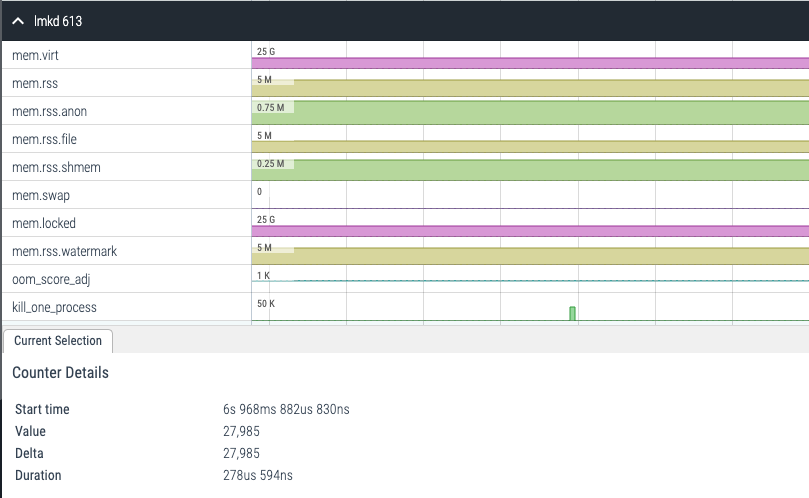This screenshot has height=498, width=809.
Task: Click the green spike in kill_one_process track
Action: coord(573,314)
